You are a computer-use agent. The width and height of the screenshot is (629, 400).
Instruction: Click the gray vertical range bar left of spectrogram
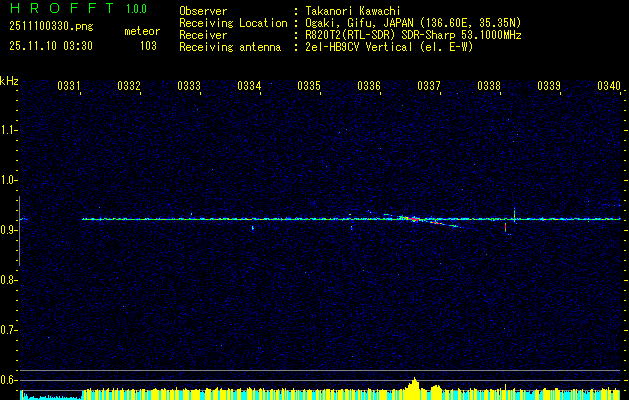(20, 231)
